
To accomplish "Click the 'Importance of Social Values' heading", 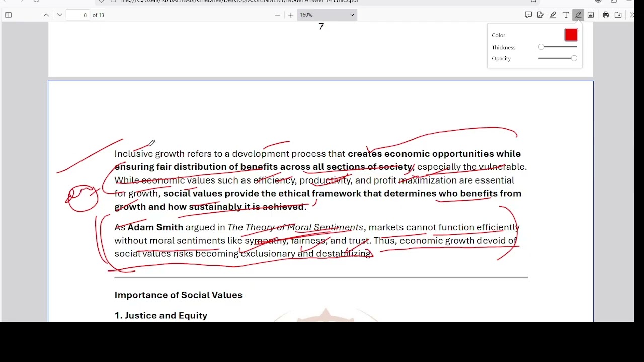I will (x=178, y=295).
